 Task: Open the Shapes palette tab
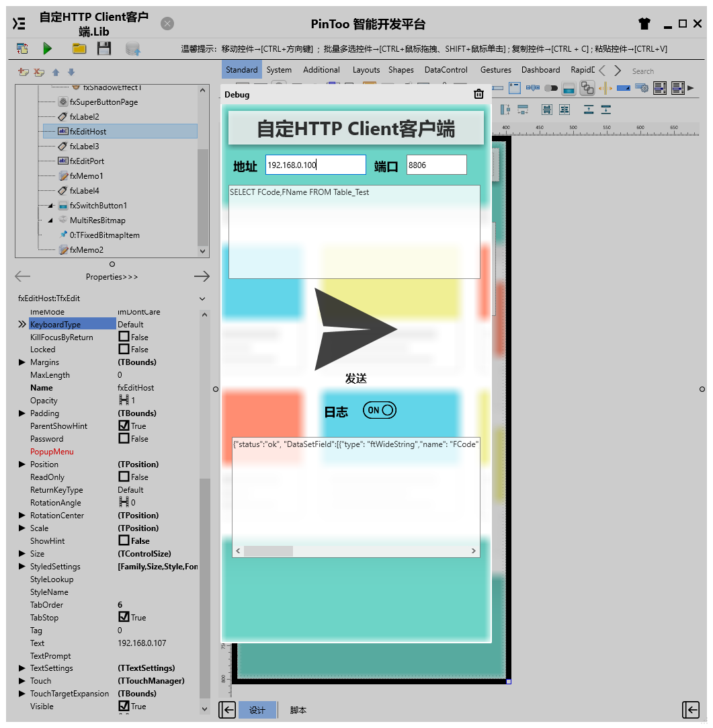(401, 70)
